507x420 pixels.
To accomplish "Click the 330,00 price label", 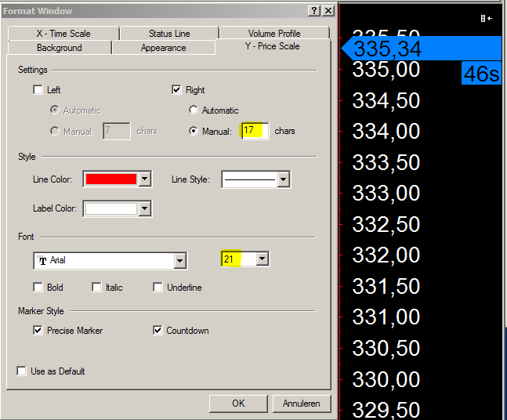I will (x=386, y=379).
